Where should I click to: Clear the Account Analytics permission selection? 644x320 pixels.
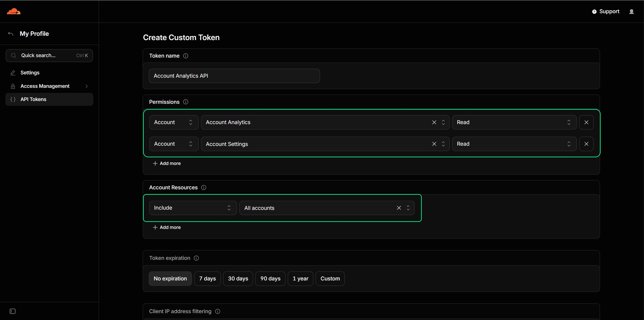point(434,122)
